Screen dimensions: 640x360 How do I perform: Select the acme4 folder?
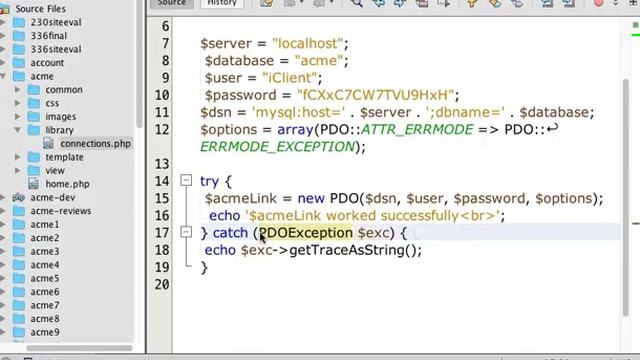[x=44, y=265]
